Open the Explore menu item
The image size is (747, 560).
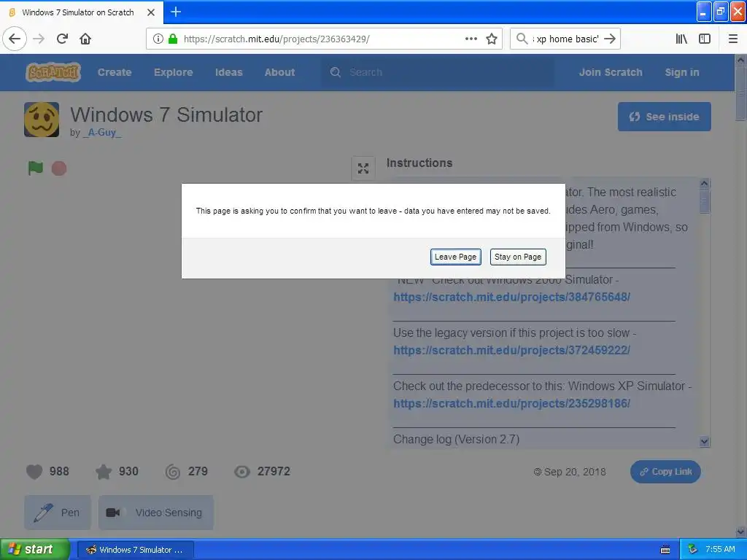[174, 72]
